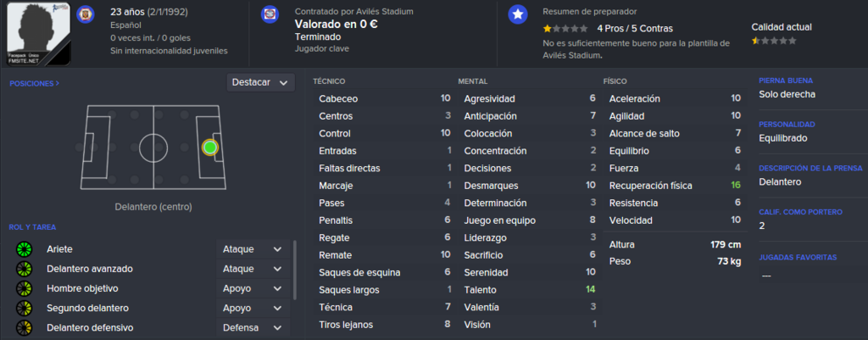Select the Delantero avanzado role suitability icon
868x340 pixels.
(x=24, y=269)
